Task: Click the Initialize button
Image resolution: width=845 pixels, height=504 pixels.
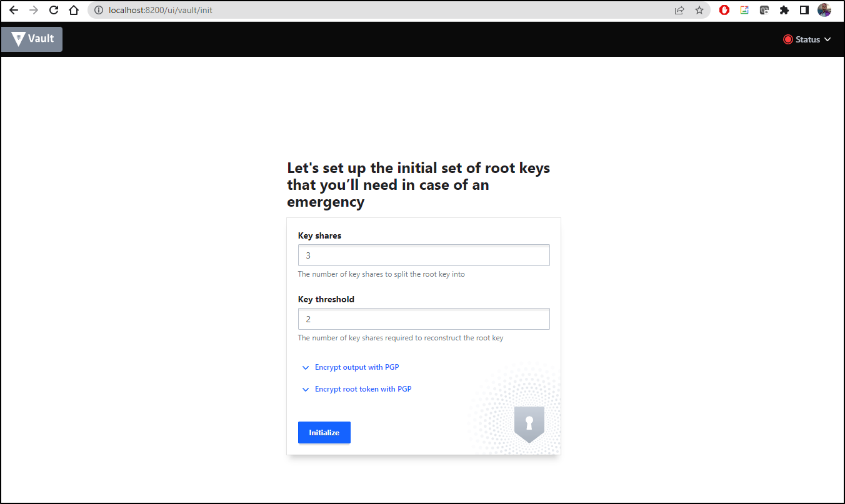Action: tap(324, 433)
